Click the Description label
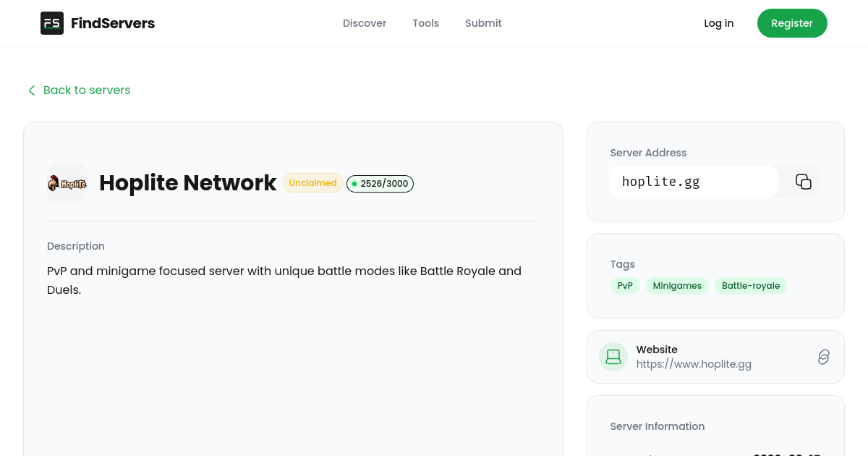The height and width of the screenshot is (456, 868). [76, 246]
